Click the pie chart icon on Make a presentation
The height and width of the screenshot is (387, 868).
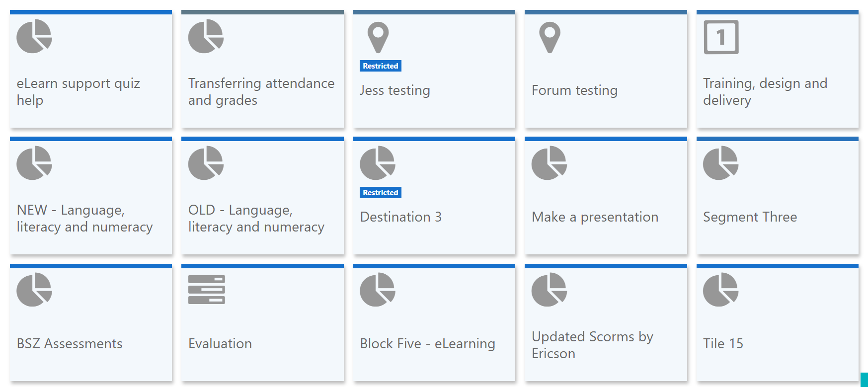coord(549,163)
